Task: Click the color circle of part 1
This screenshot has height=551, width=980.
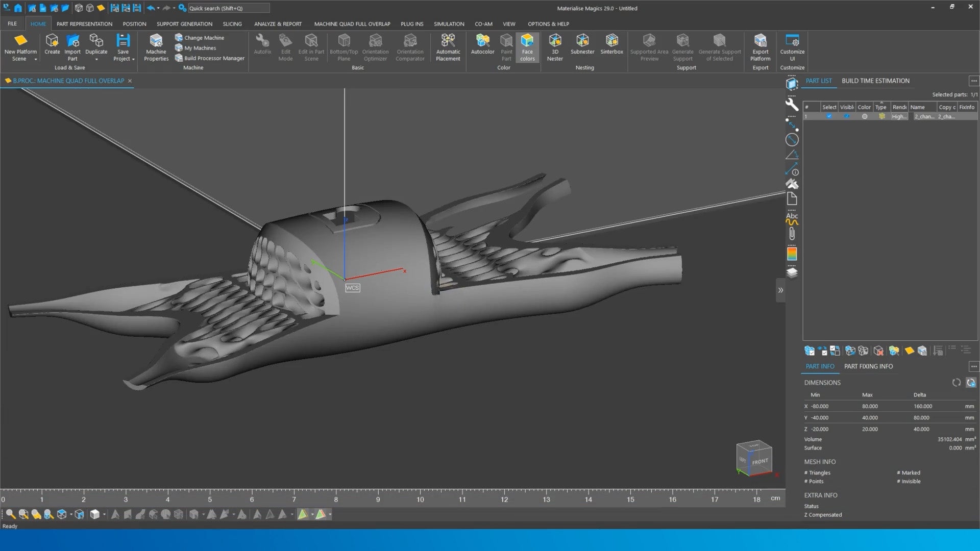Action: (864, 116)
